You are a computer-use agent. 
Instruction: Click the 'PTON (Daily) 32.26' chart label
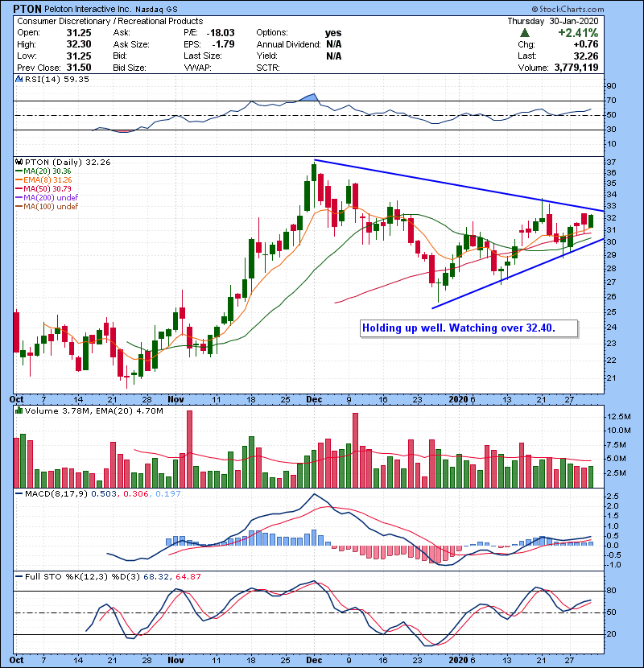pos(68,163)
